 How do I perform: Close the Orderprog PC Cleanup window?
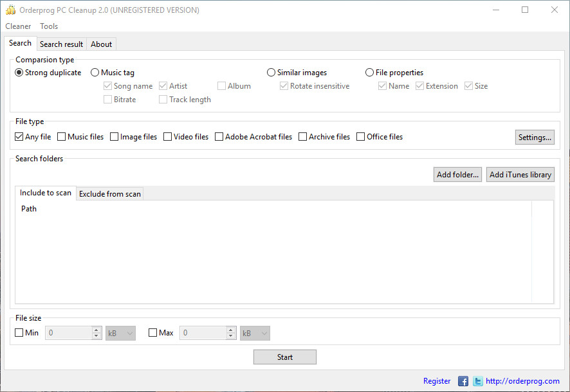tap(555, 10)
